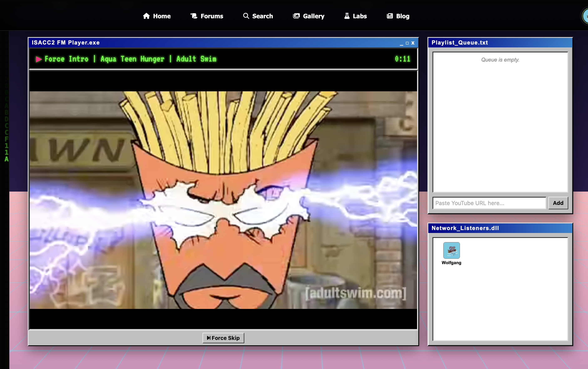Minimize the ISACC2 FM Player window

point(401,43)
